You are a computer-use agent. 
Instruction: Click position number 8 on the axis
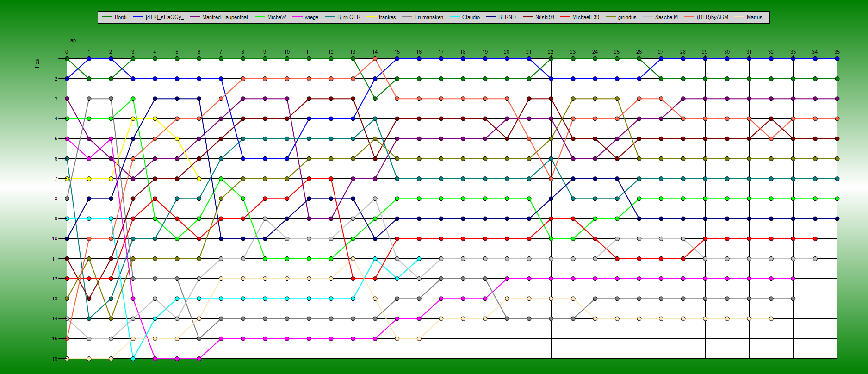point(56,199)
